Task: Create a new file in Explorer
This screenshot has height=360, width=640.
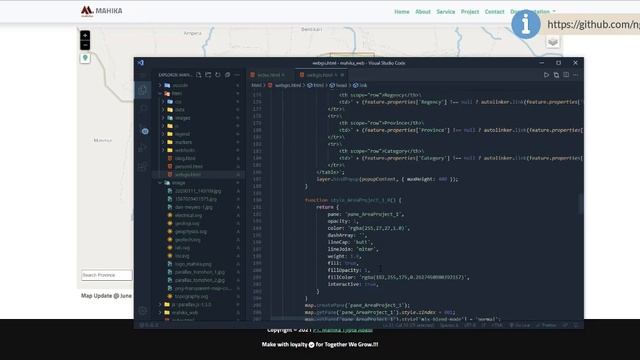Action: [x=198, y=75]
